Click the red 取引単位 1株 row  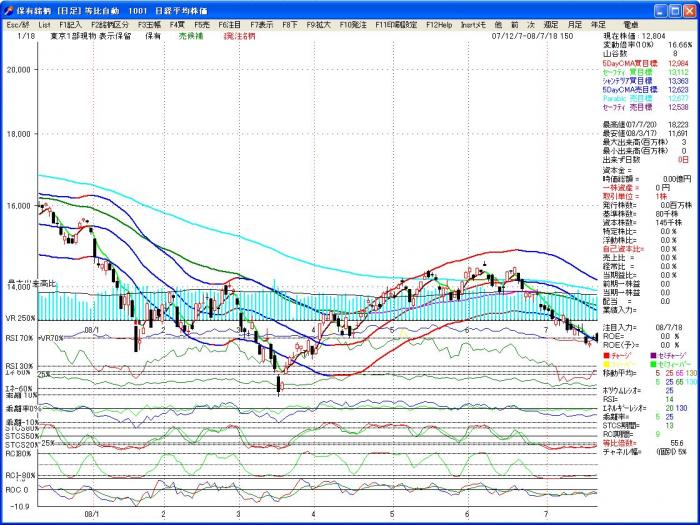pyautogui.click(x=635, y=196)
